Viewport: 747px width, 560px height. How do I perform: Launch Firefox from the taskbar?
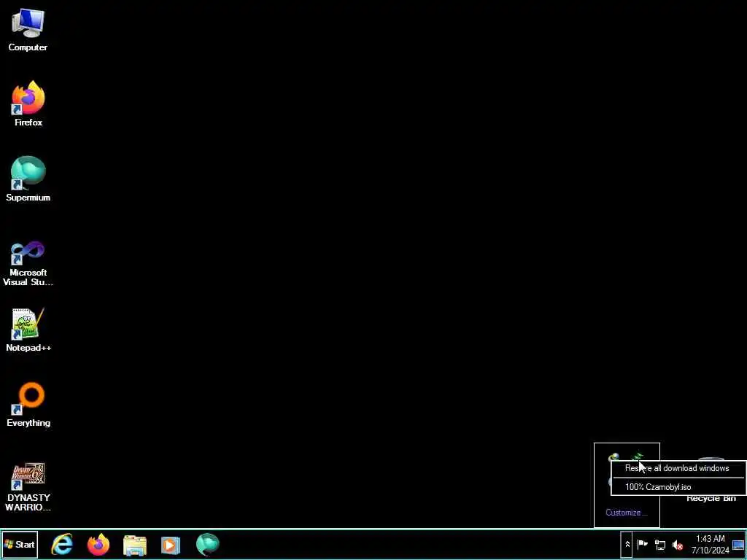coord(98,544)
